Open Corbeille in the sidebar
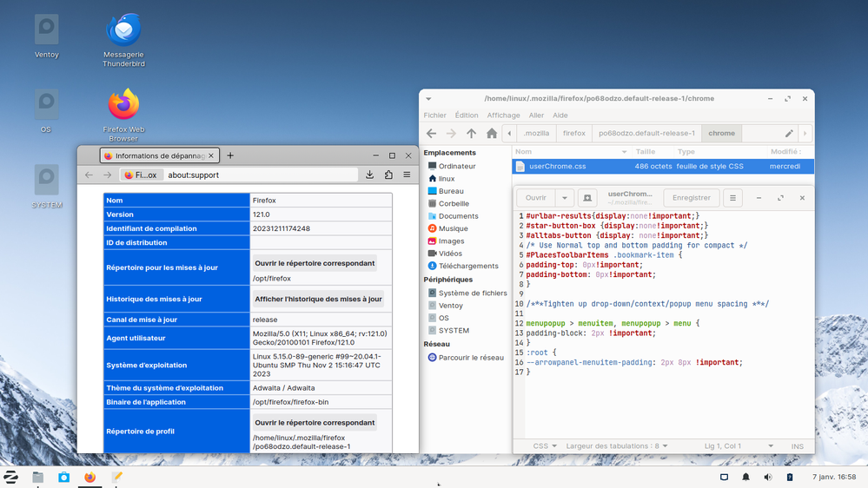Screen dimensions: 868x488 pyautogui.click(x=454, y=203)
